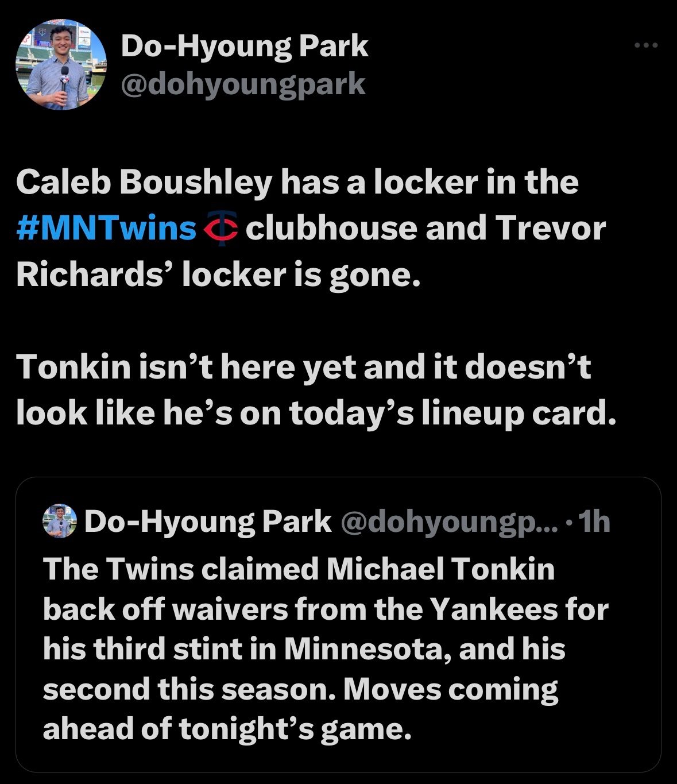Click Do-Hyoung Park's large profile photo
The image size is (677, 784).
(61, 64)
